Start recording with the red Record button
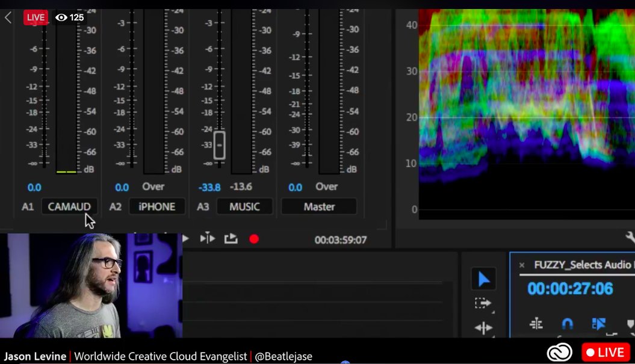The image size is (635, 364). coord(253,238)
